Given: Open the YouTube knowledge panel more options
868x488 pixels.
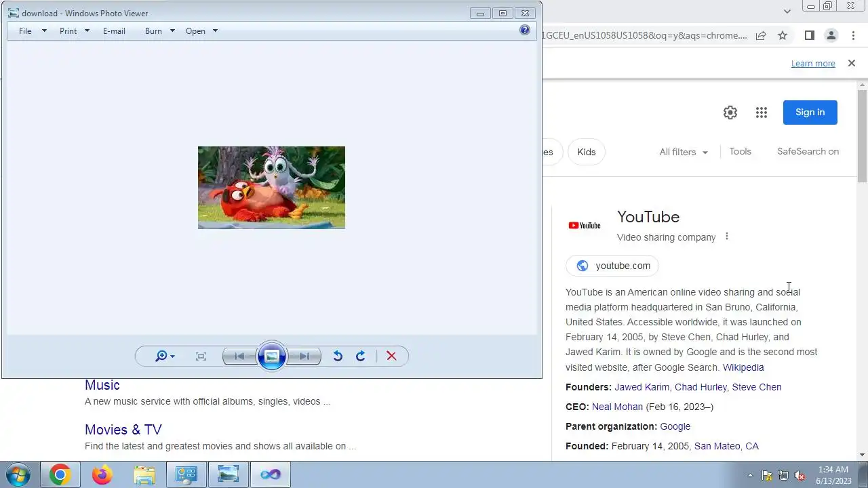Looking at the screenshot, I should 726,237.
